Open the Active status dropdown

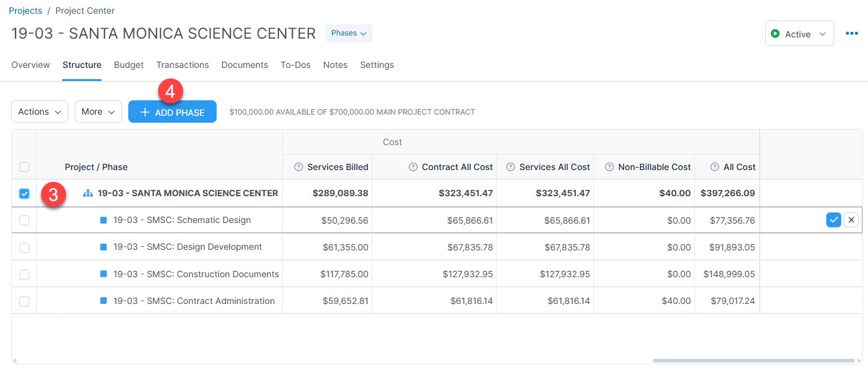(799, 33)
